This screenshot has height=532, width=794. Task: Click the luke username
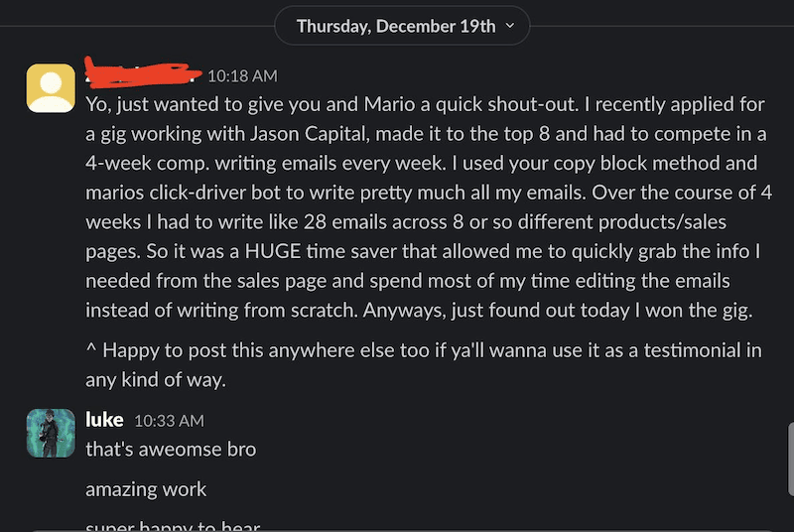[x=104, y=421]
